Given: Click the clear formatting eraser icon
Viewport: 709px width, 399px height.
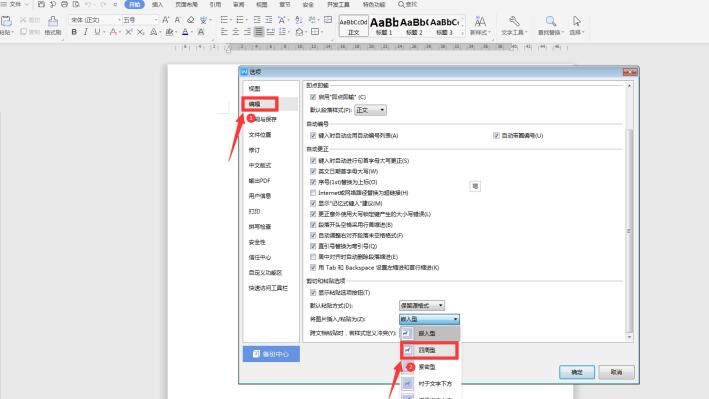Looking at the screenshot, I should (x=191, y=20).
